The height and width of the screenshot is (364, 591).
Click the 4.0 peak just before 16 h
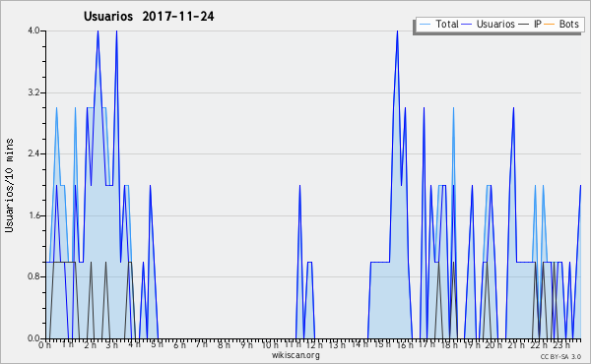click(397, 31)
